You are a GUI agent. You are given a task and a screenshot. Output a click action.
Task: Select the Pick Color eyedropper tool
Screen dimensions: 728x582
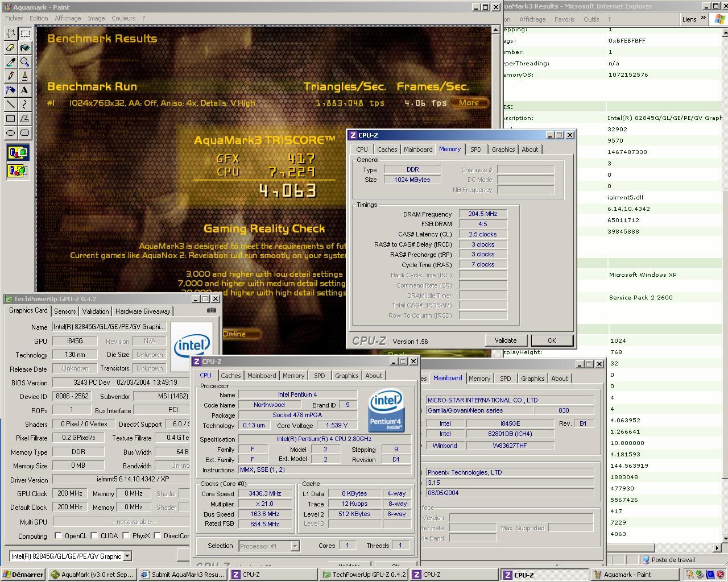[10, 62]
